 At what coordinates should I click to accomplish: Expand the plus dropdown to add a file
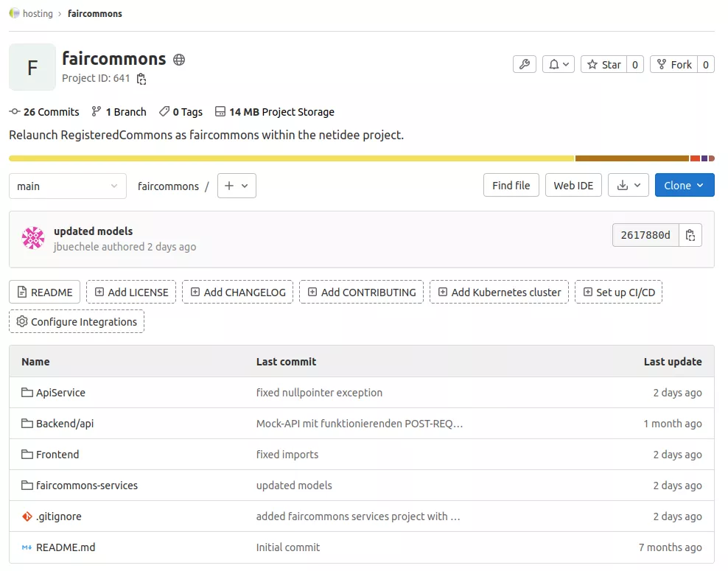(237, 186)
